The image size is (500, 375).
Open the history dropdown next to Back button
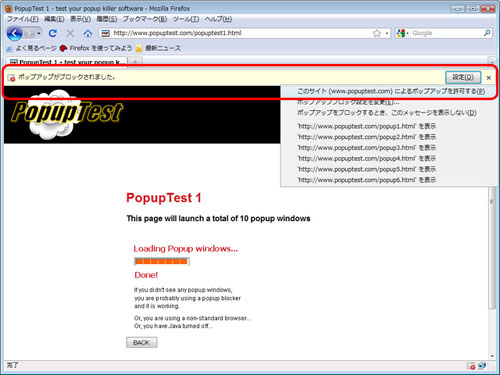coord(39,33)
